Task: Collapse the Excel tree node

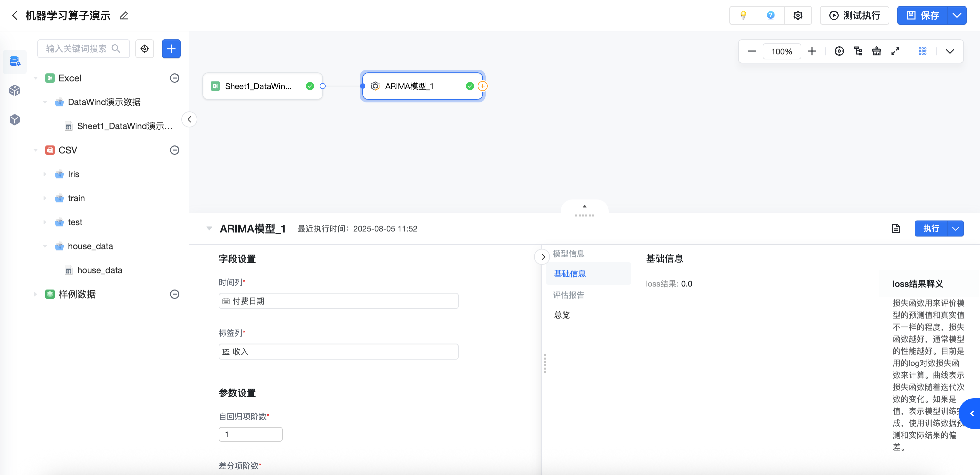Action: (x=36, y=78)
